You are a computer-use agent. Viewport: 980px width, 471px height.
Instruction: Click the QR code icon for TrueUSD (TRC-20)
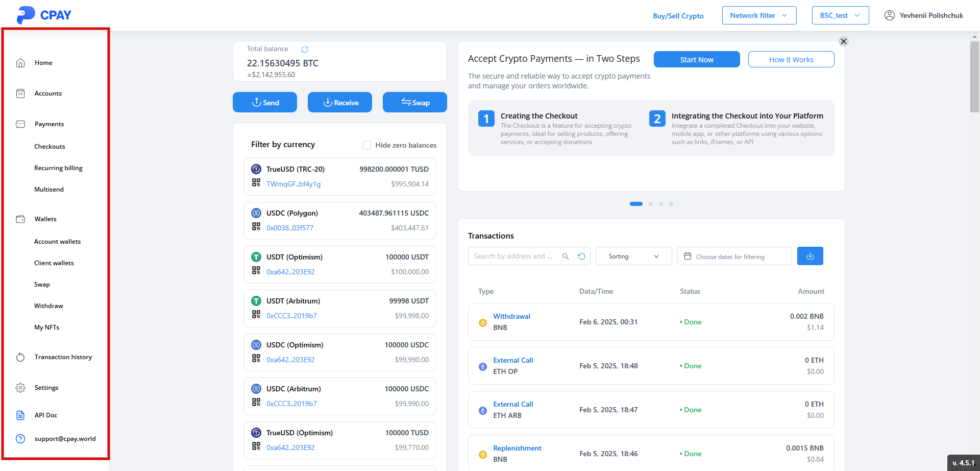tap(256, 182)
